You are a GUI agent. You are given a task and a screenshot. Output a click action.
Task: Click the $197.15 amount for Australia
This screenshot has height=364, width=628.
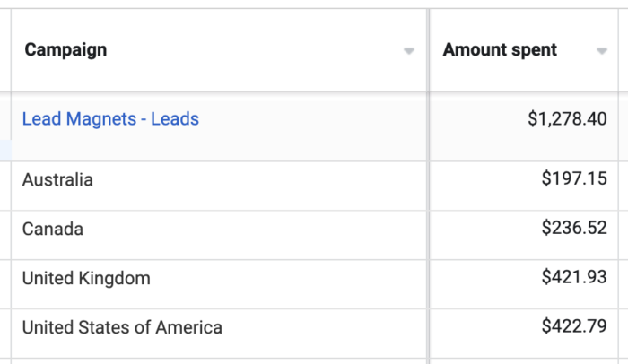tap(574, 179)
